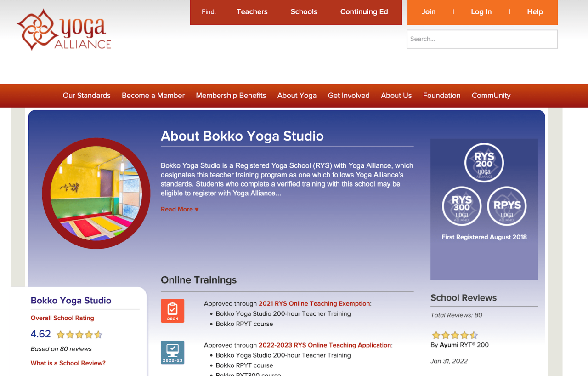Viewport: 588px width, 376px height.
Task: Click the Join button
Action: (x=428, y=12)
